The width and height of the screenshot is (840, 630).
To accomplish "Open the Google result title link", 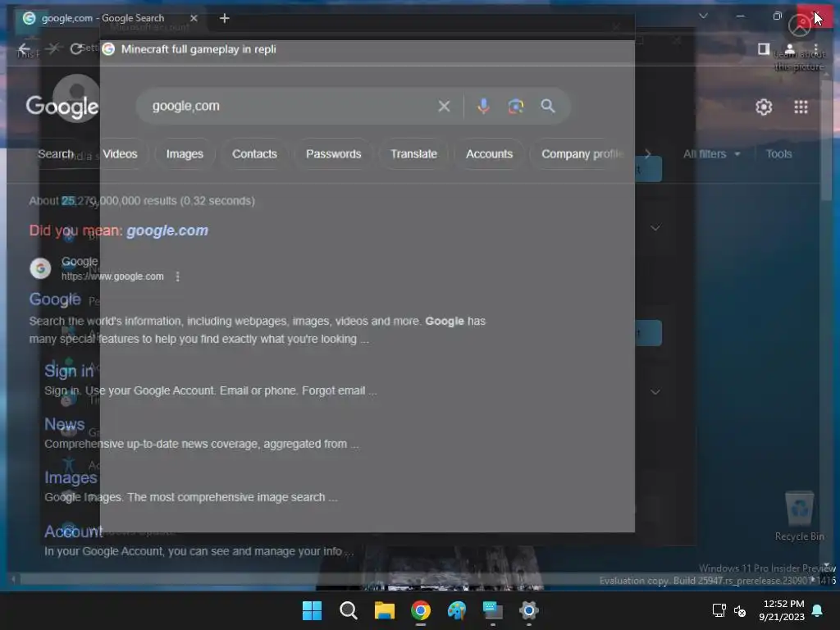I will click(55, 299).
